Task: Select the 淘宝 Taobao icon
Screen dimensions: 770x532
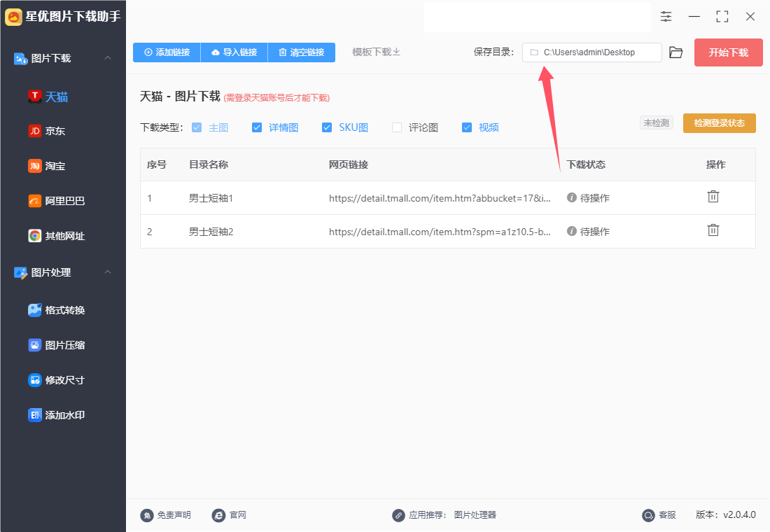Action: click(x=35, y=166)
